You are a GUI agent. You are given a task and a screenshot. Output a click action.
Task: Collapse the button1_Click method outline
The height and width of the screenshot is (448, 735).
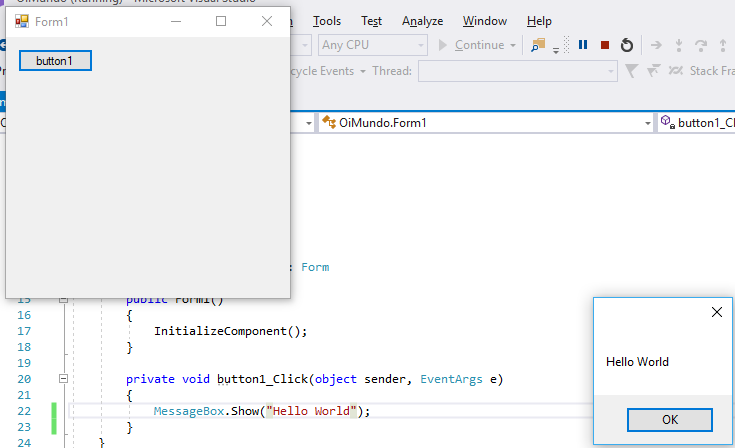[x=64, y=379]
